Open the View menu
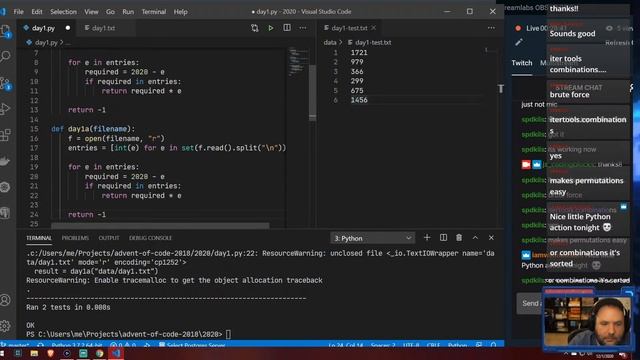This screenshot has width=640, height=360. click(x=91, y=12)
